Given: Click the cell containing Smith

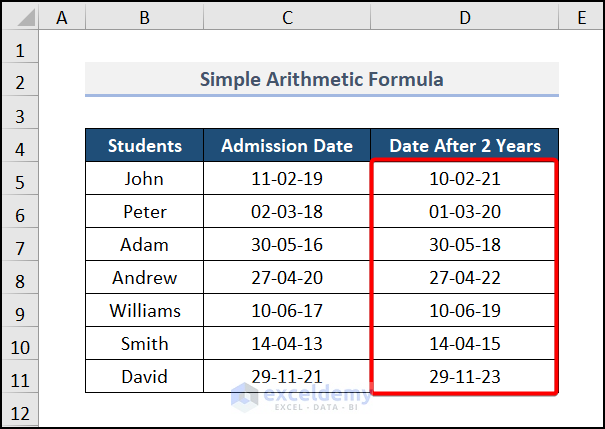Looking at the screenshot, I should point(144,344).
